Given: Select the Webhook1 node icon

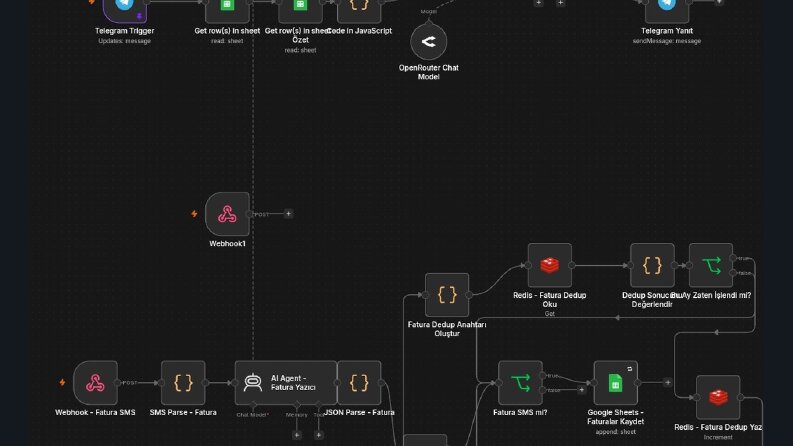Looking at the screenshot, I should coord(227,214).
